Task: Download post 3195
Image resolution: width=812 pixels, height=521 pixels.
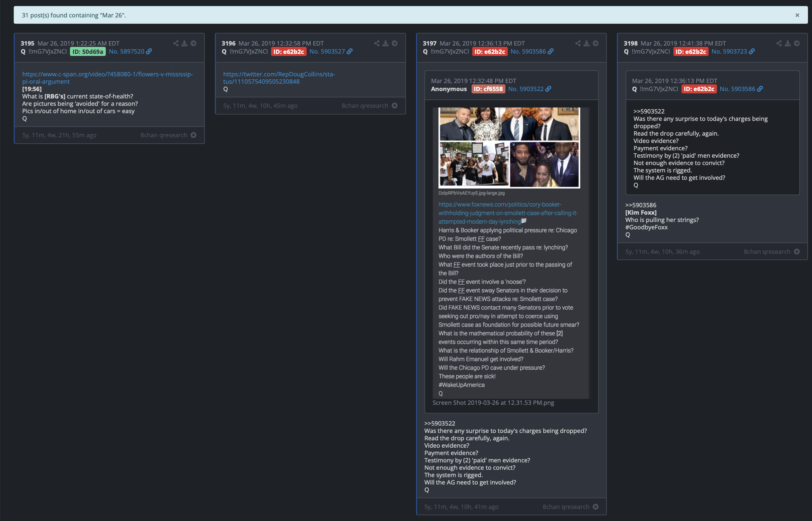Action: pyautogui.click(x=184, y=43)
